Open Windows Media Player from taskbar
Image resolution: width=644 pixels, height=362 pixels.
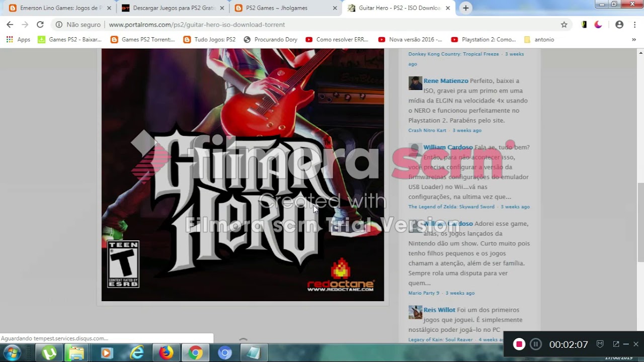tap(106, 353)
